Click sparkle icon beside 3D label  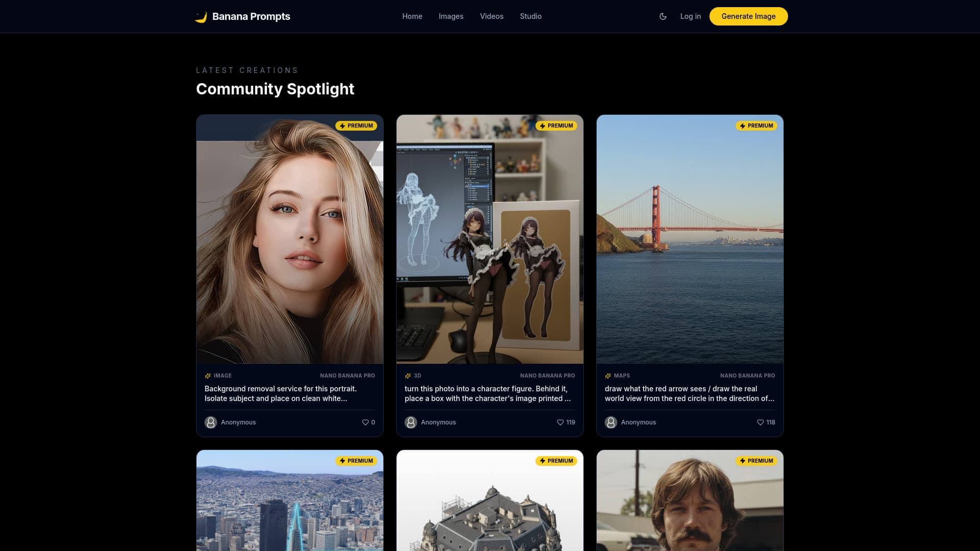click(x=408, y=376)
